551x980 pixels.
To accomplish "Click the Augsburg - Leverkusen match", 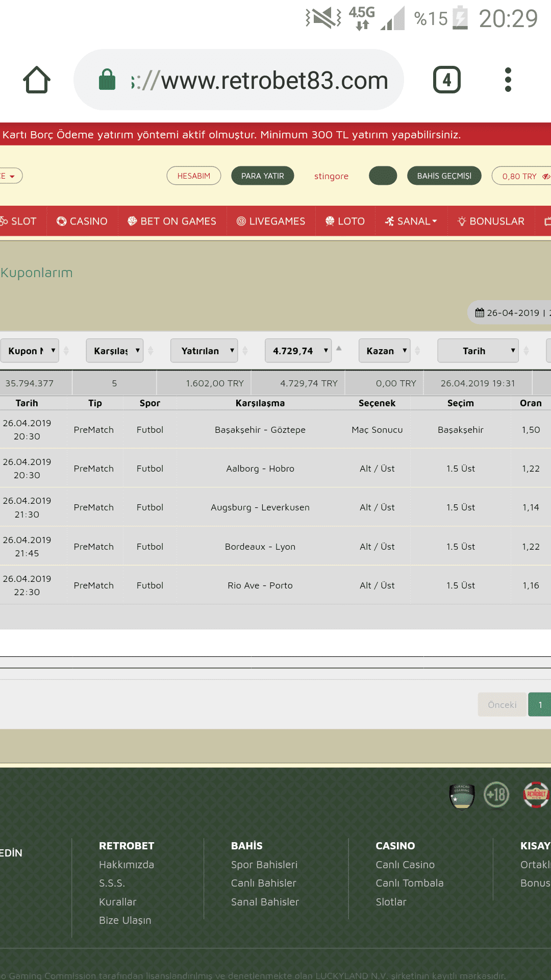I will (x=260, y=507).
